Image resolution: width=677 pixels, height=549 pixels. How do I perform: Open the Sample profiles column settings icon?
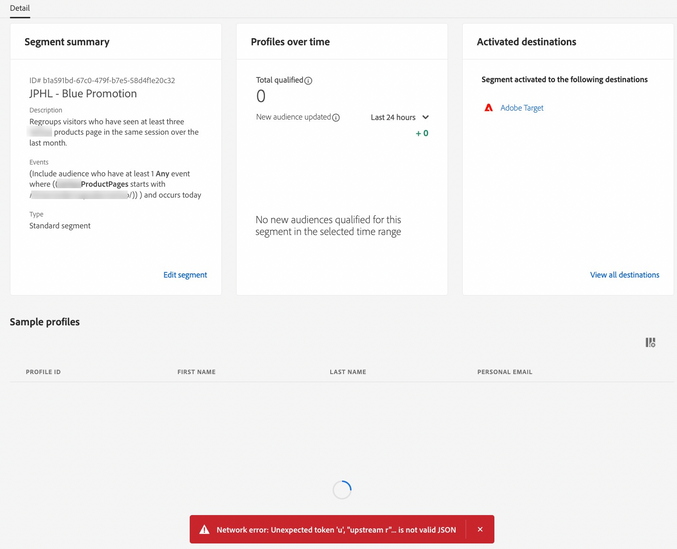click(650, 343)
